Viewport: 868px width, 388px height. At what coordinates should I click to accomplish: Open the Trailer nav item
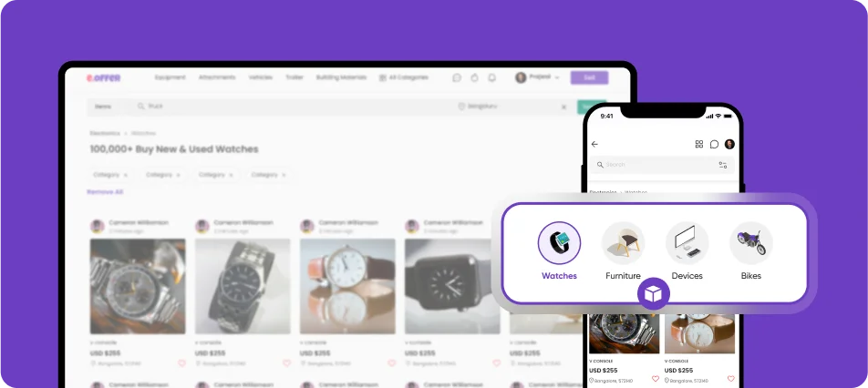point(294,77)
